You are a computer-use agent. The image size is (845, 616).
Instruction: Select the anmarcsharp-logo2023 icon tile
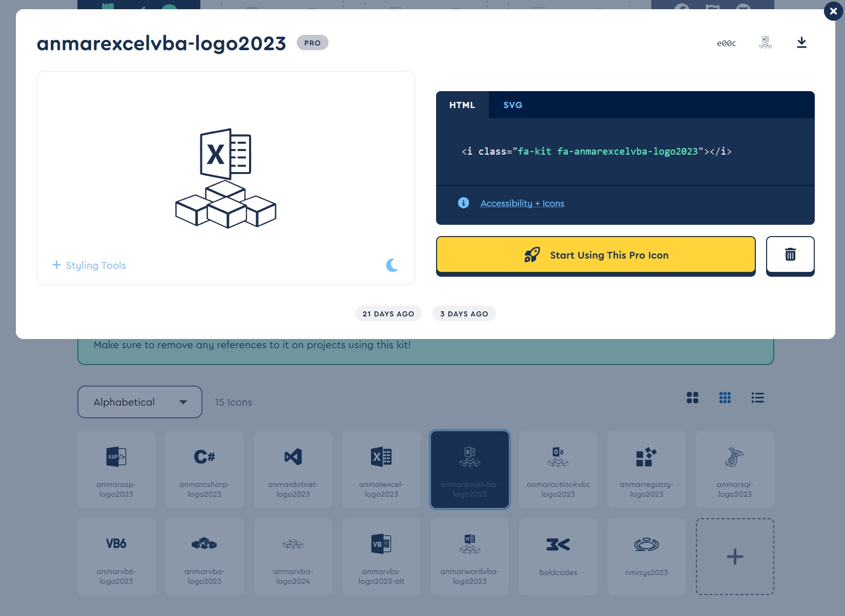coord(204,469)
